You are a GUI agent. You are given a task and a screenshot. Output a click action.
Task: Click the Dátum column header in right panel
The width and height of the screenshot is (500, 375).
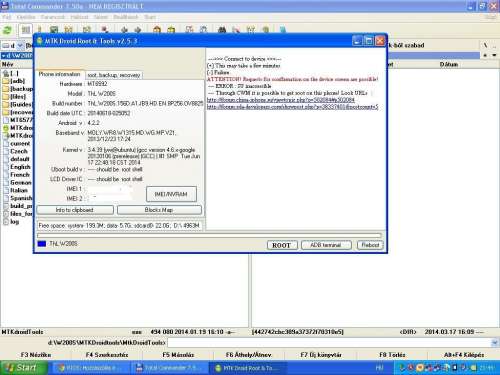(x=449, y=64)
